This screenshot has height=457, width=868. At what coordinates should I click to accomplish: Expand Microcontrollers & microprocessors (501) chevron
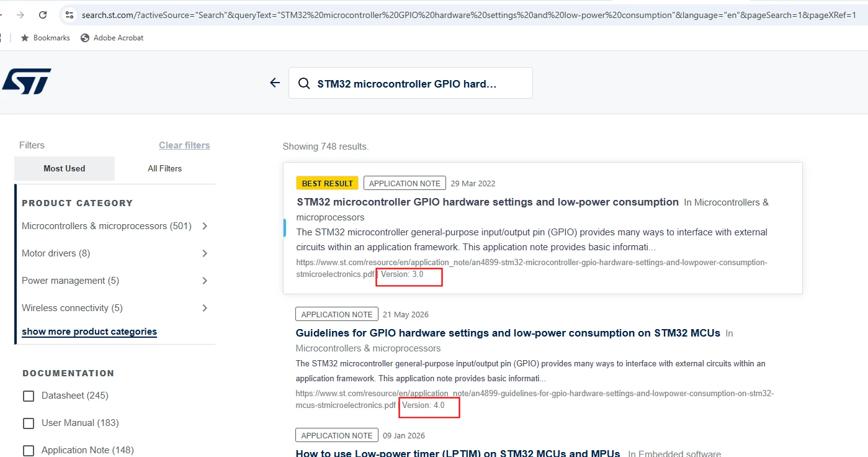(205, 226)
